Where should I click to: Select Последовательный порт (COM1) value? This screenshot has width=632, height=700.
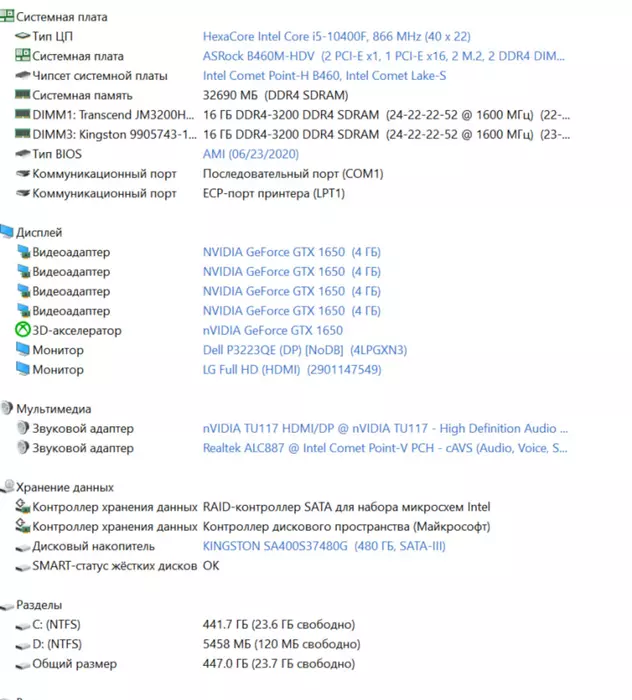pyautogui.click(x=293, y=174)
